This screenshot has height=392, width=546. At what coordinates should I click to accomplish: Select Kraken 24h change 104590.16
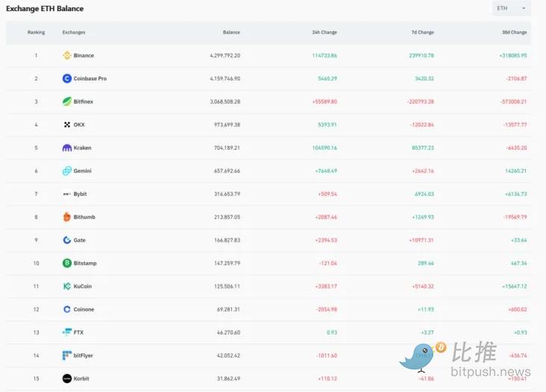pyautogui.click(x=324, y=148)
